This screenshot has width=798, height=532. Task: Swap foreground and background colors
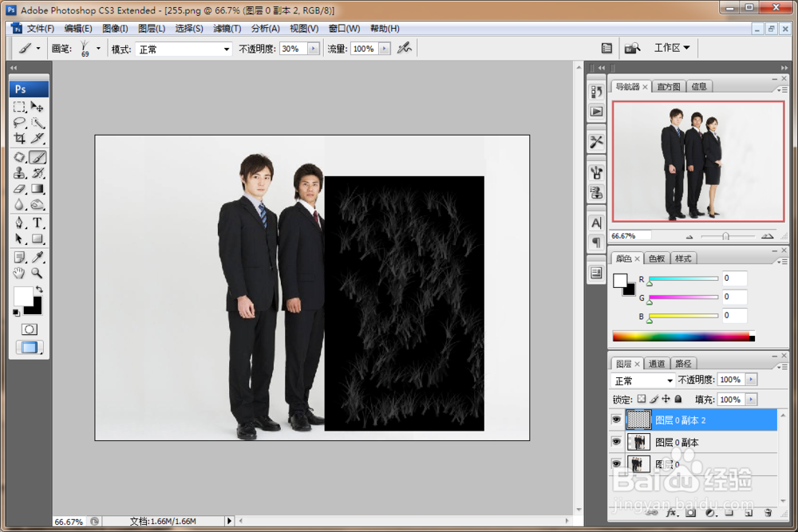click(39, 290)
